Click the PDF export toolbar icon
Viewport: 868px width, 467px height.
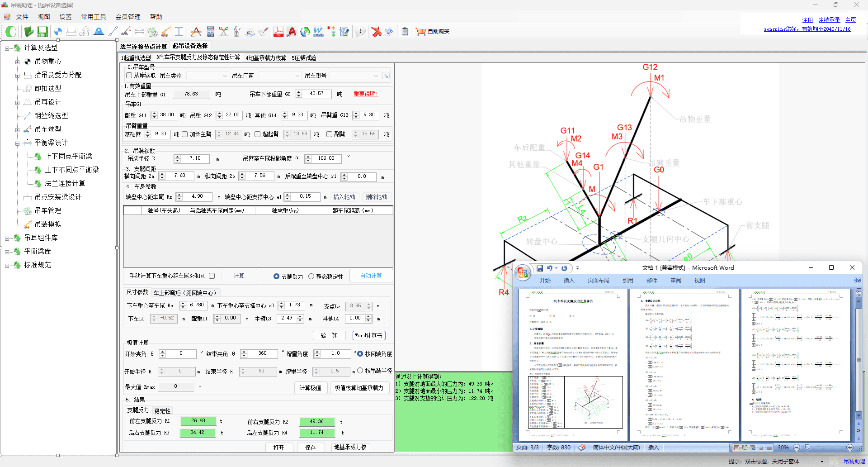(278, 32)
